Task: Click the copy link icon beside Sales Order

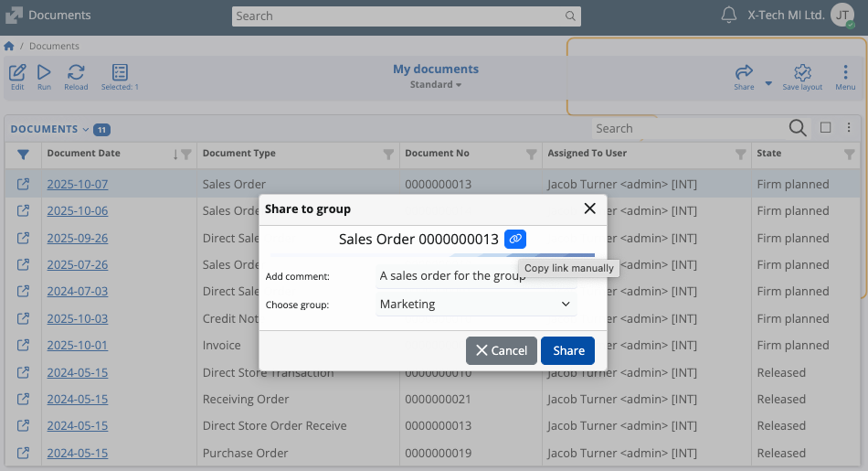Action: pyautogui.click(x=515, y=239)
